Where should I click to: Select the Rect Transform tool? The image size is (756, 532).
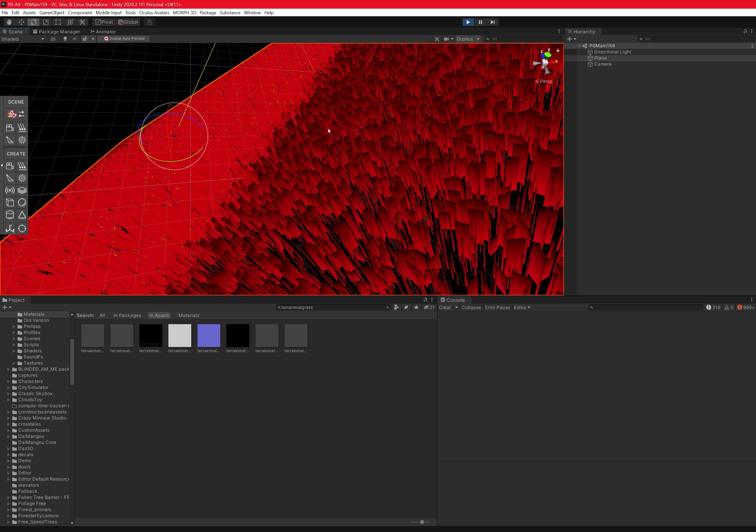(x=58, y=22)
